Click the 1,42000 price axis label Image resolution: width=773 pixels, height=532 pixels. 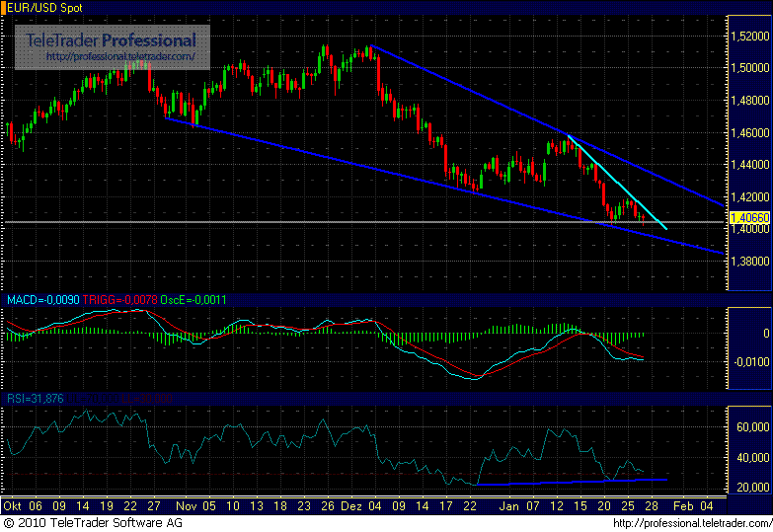pyautogui.click(x=750, y=197)
